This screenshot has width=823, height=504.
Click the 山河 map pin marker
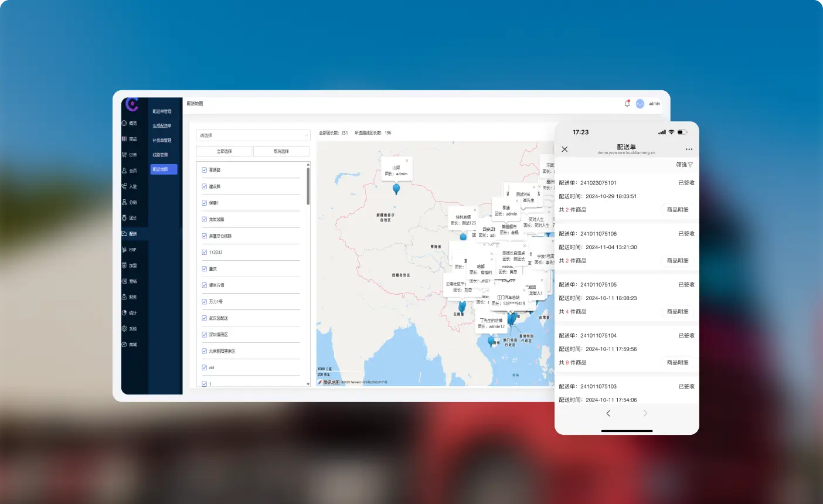[x=396, y=189]
